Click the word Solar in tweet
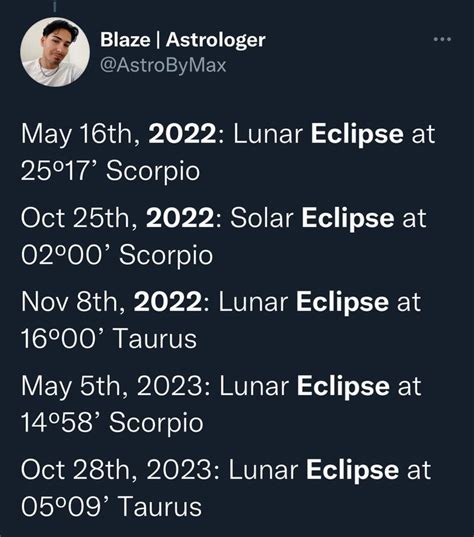Viewport: 474px width, 537px height. click(262, 218)
